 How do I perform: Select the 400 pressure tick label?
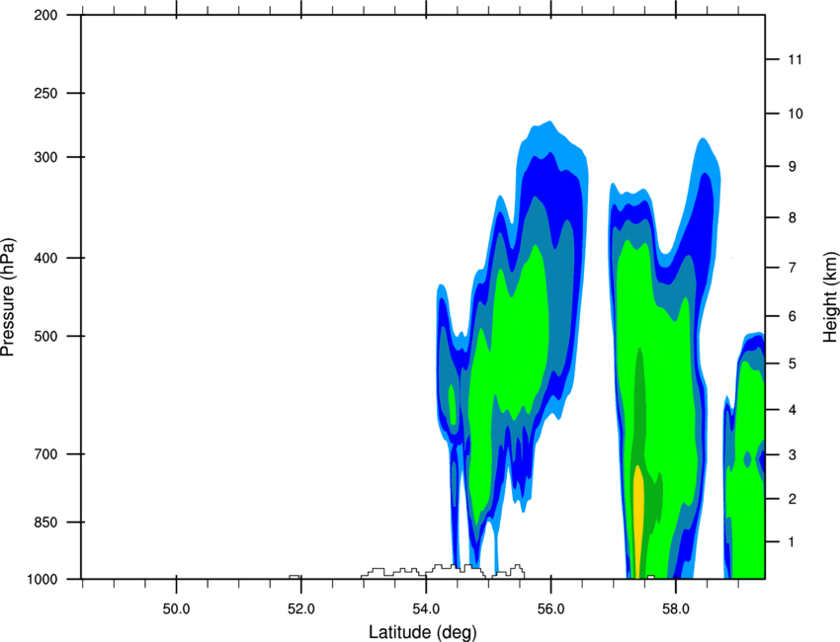pyautogui.click(x=46, y=258)
